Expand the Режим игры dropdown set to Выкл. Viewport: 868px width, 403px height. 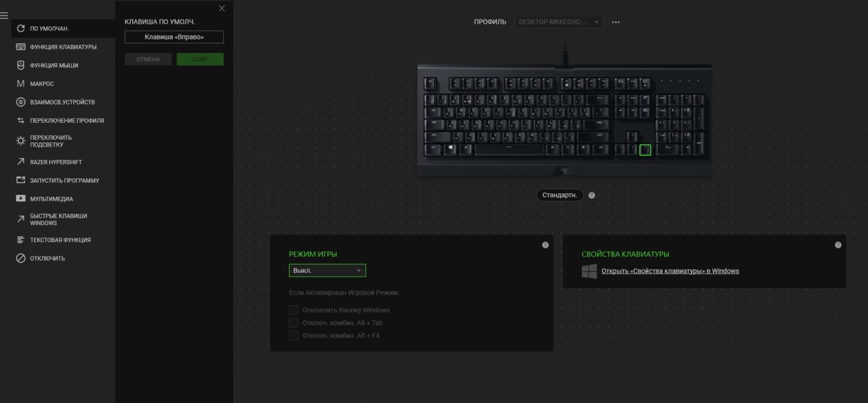pos(328,271)
